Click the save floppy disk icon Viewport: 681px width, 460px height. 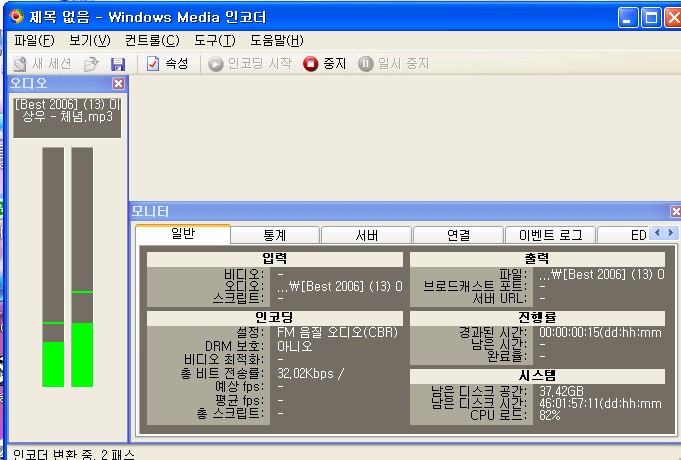pos(118,64)
